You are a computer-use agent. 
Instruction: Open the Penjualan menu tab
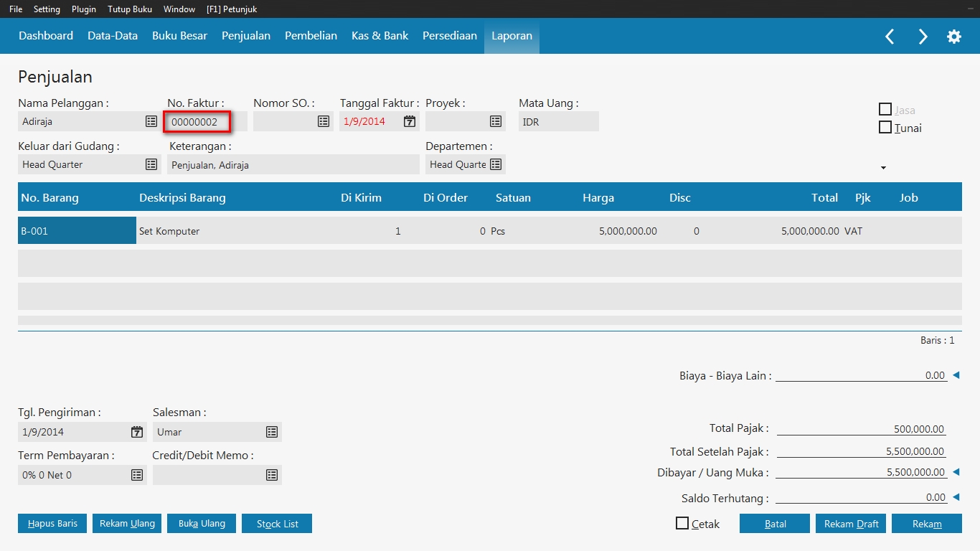click(x=246, y=36)
